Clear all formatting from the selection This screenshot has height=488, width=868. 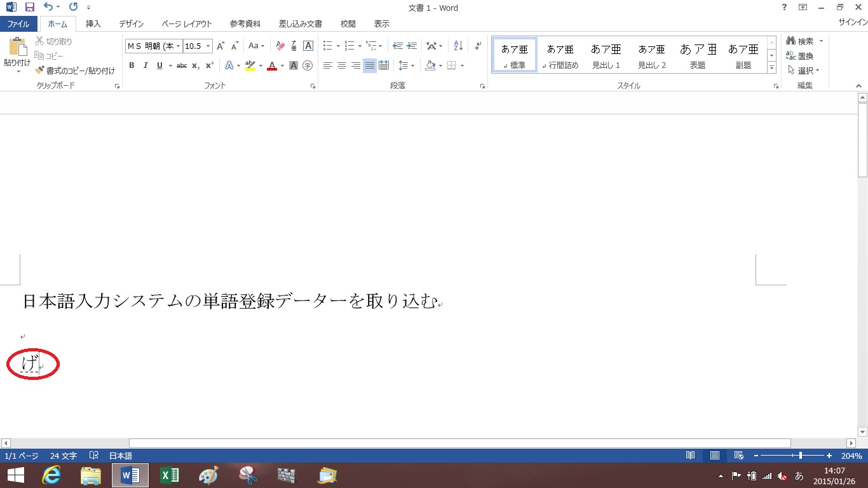tap(280, 46)
